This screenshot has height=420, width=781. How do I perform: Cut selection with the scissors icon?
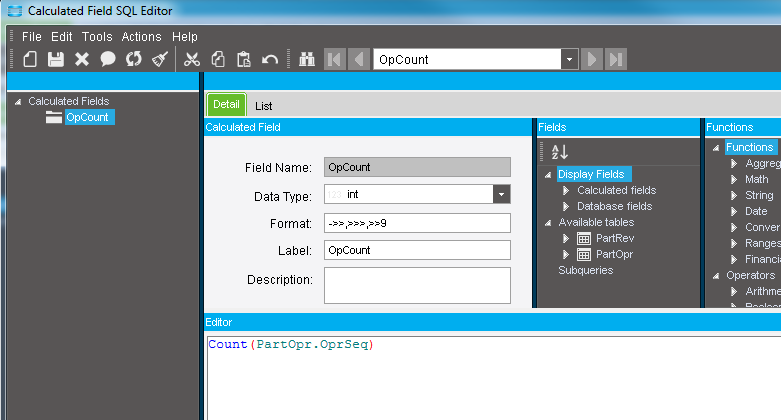(x=192, y=59)
